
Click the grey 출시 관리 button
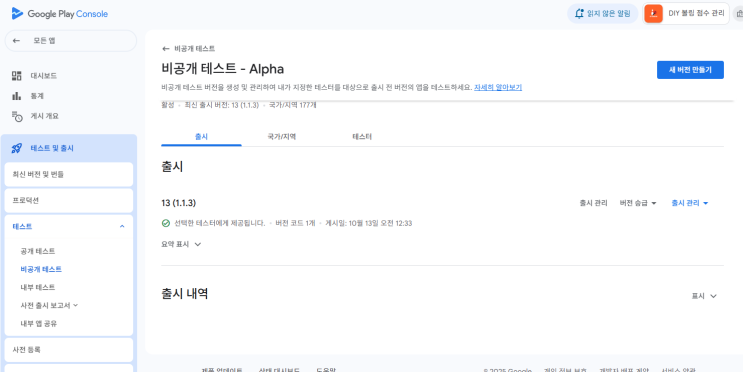pos(593,203)
